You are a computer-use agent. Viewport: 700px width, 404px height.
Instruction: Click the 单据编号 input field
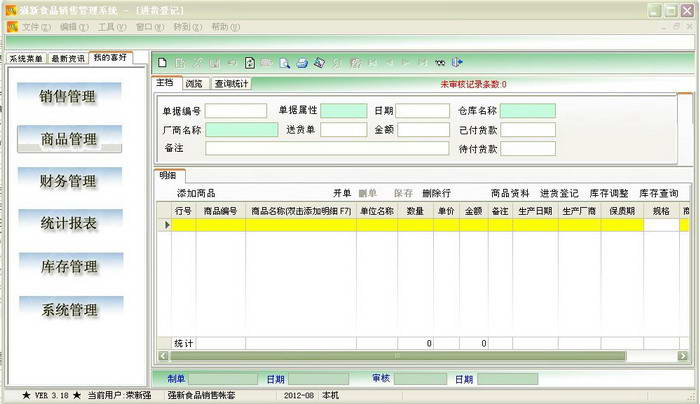click(236, 111)
